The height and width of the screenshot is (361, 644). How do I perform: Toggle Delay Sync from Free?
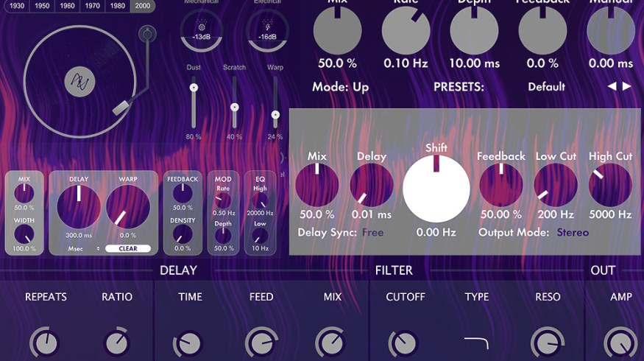(x=372, y=233)
